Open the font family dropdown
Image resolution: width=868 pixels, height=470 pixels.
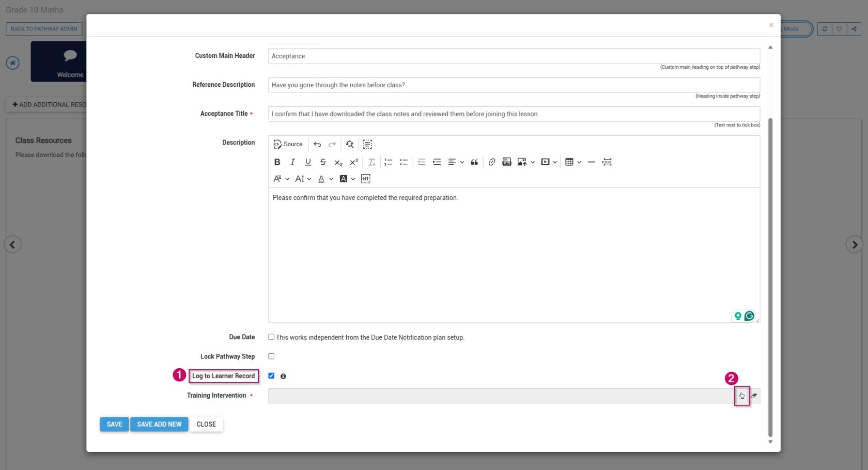tap(281, 179)
